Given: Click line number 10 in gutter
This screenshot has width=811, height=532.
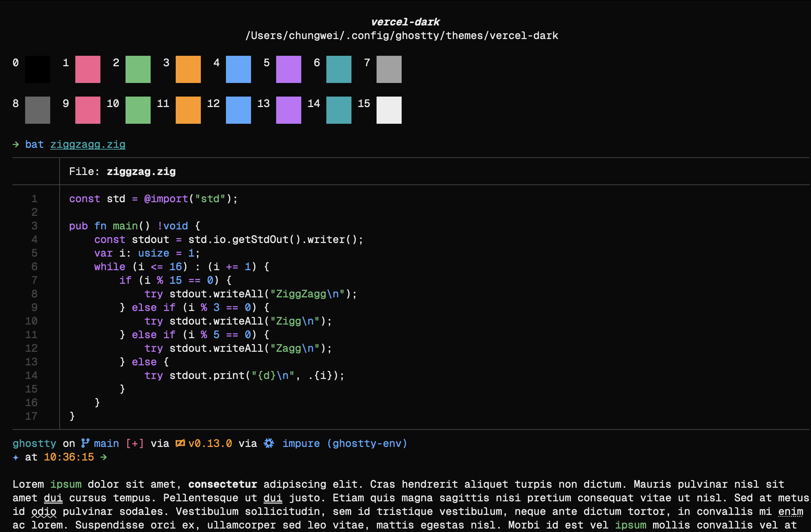Looking at the screenshot, I should [31, 321].
